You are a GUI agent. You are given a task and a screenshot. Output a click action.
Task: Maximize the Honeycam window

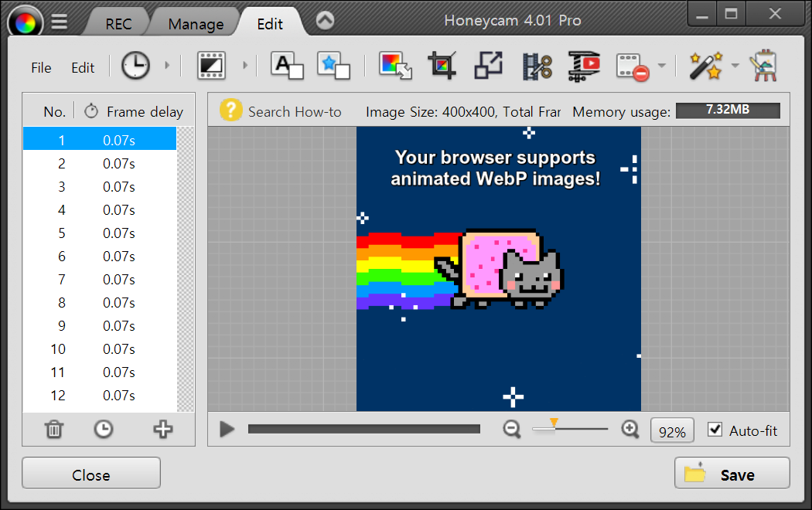point(732,14)
